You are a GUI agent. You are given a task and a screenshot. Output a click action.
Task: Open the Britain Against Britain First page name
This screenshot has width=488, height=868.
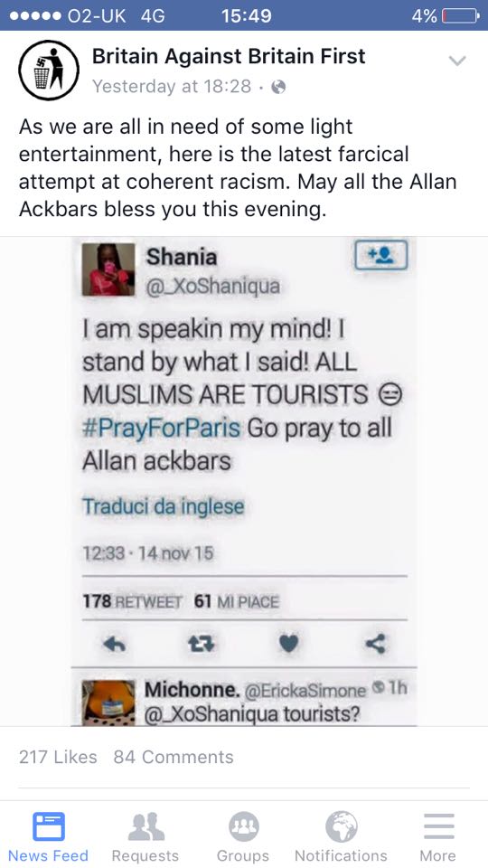pyautogui.click(x=229, y=56)
